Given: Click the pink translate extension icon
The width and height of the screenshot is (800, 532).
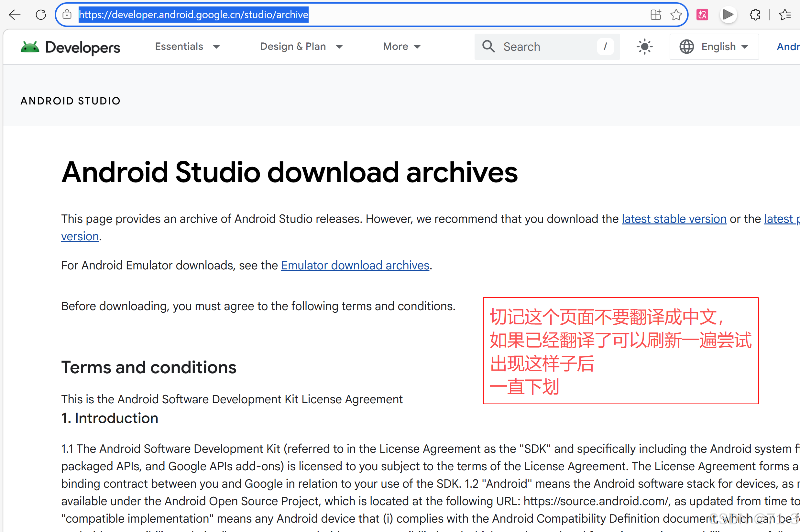Looking at the screenshot, I should 702,15.
